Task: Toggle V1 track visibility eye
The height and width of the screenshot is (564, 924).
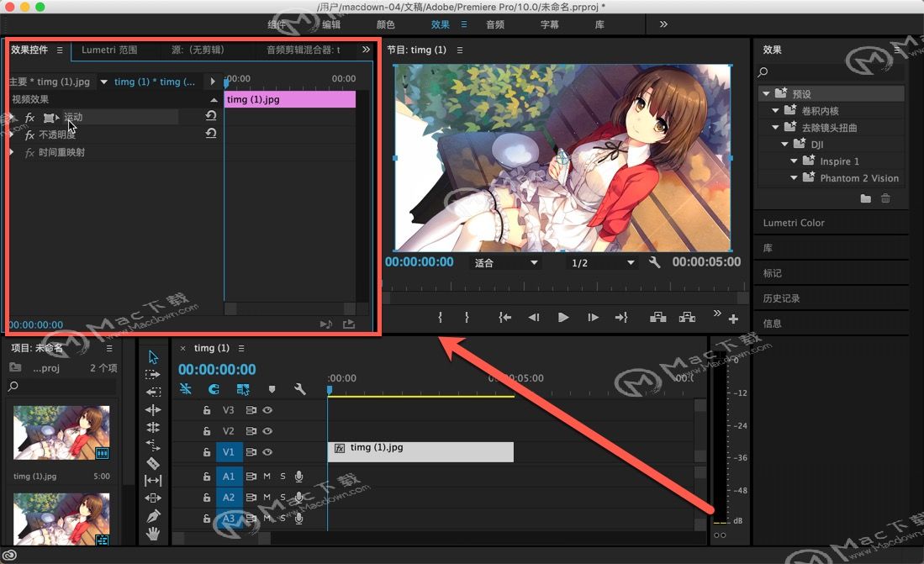Action: coord(267,452)
